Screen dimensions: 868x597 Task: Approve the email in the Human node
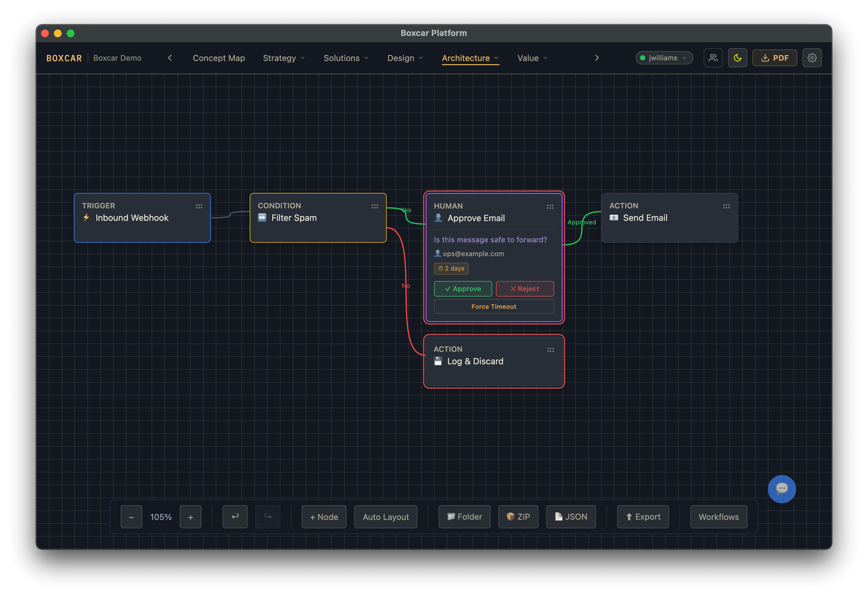463,289
